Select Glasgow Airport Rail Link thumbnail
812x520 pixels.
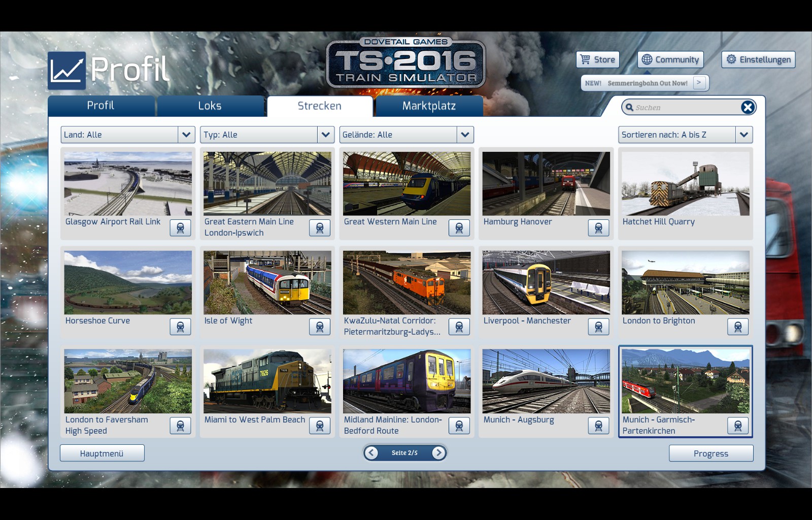point(128,183)
